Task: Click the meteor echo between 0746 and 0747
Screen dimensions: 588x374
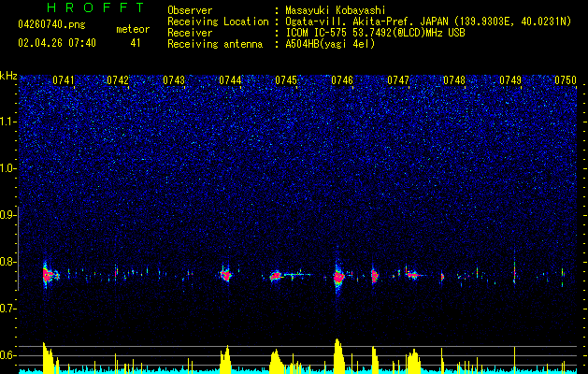Action: (x=374, y=276)
